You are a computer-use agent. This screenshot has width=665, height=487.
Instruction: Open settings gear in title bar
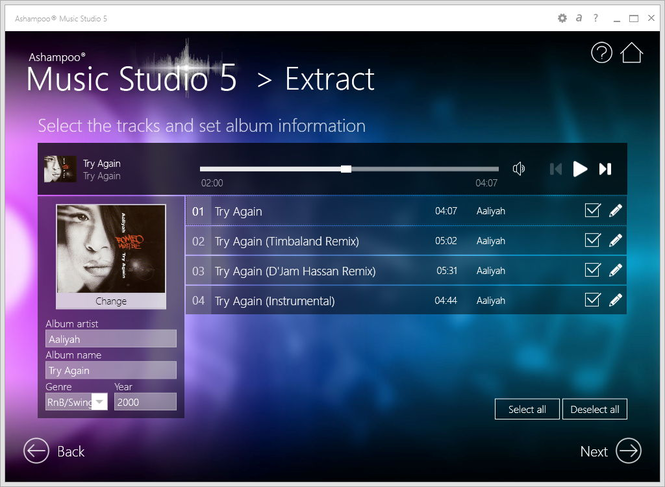tap(562, 18)
